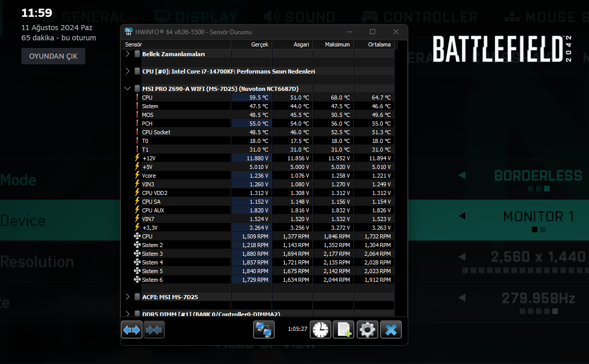Click the CPU AUX lightning icon

pyautogui.click(x=137, y=210)
